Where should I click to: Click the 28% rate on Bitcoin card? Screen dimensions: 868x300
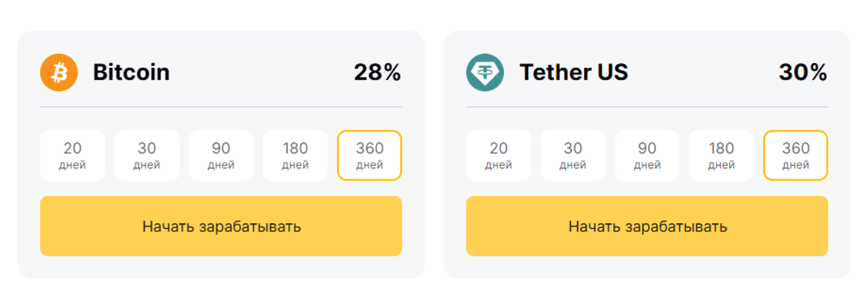377,73
